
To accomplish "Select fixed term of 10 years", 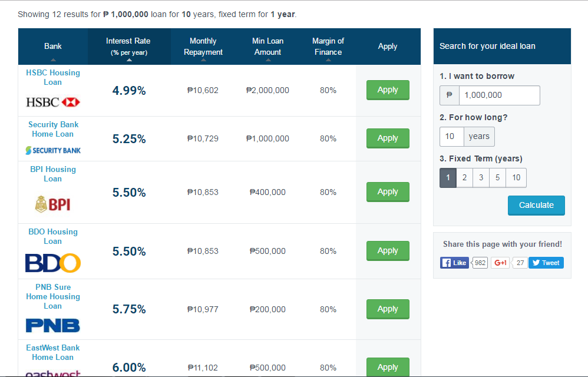I will coord(516,178).
